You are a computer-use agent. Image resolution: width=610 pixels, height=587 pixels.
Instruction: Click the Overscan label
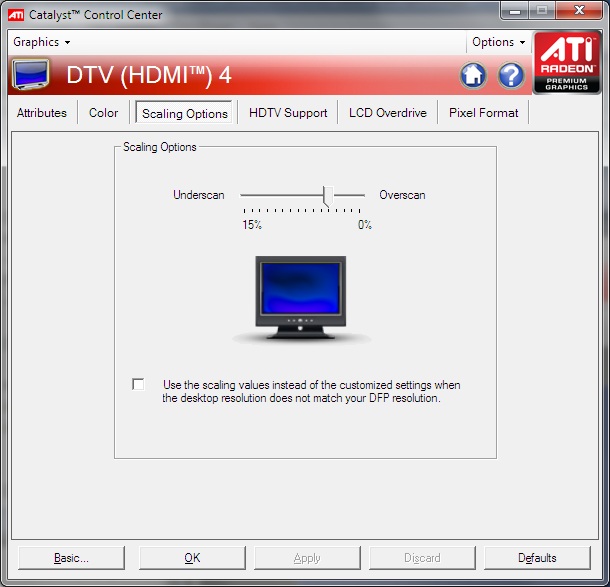coord(402,195)
